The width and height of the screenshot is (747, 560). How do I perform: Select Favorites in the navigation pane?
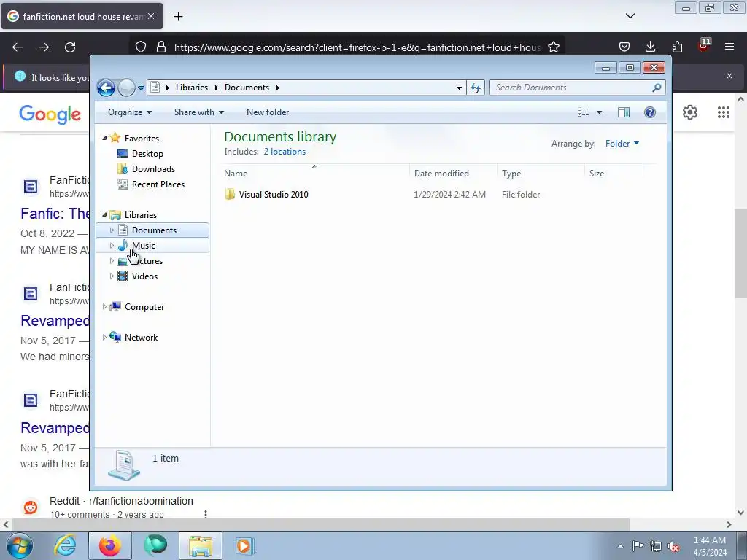[142, 138]
